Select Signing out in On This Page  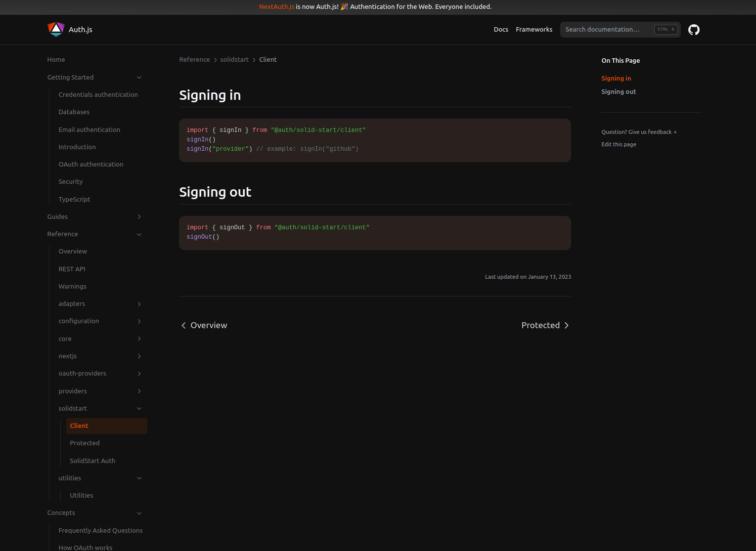[619, 91]
